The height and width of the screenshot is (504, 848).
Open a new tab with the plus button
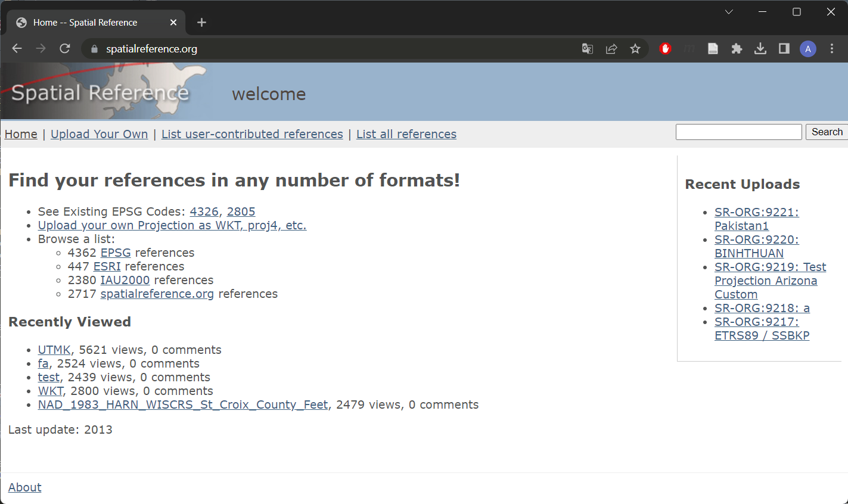(201, 23)
